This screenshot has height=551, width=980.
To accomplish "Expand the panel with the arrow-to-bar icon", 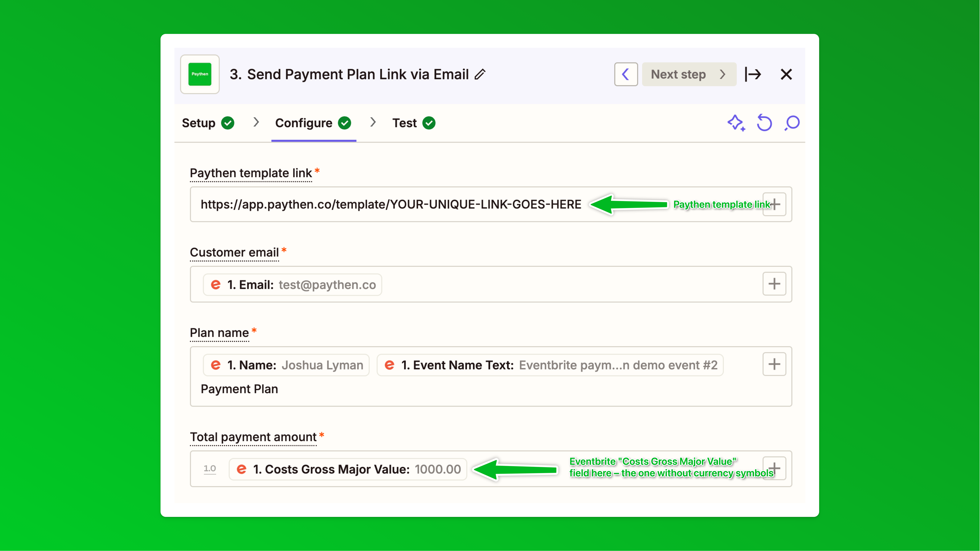I will click(753, 74).
